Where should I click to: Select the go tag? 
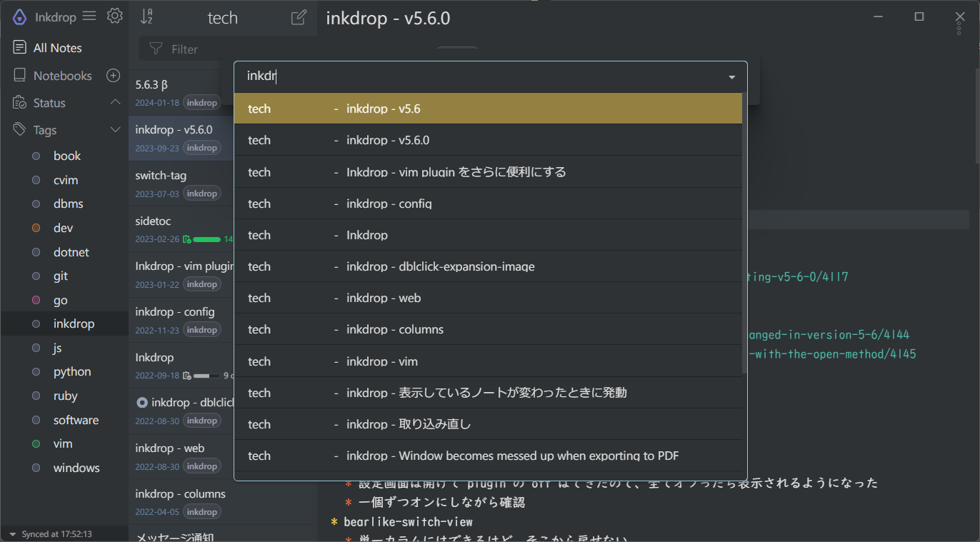click(65, 300)
